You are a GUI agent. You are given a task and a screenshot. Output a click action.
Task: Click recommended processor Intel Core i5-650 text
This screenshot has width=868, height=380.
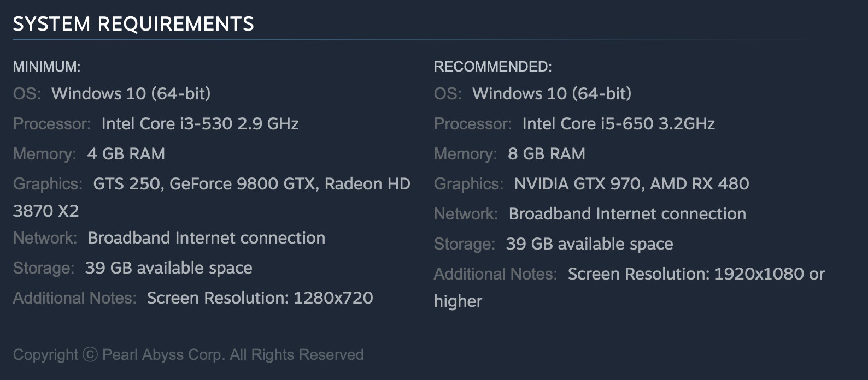click(618, 124)
